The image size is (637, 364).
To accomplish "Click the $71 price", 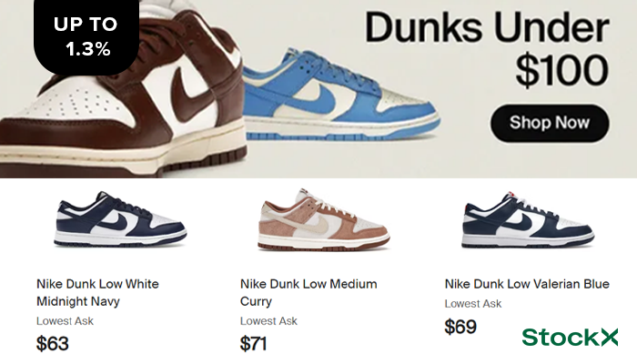I will tap(254, 344).
